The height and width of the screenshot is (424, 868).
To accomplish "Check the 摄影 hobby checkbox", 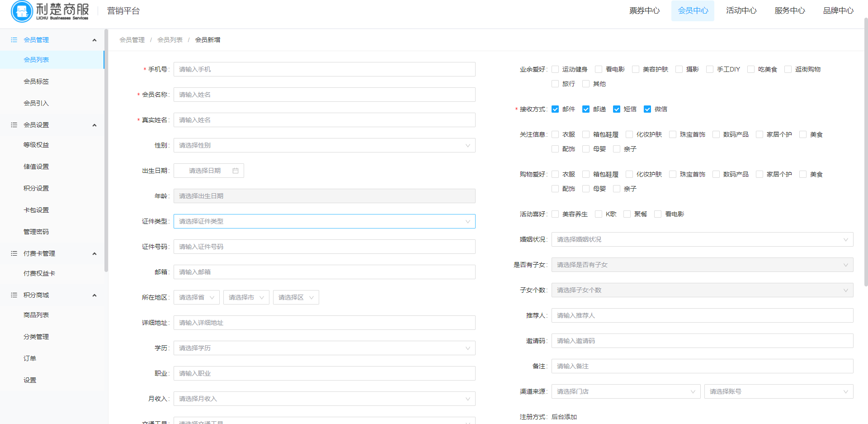I will (679, 69).
